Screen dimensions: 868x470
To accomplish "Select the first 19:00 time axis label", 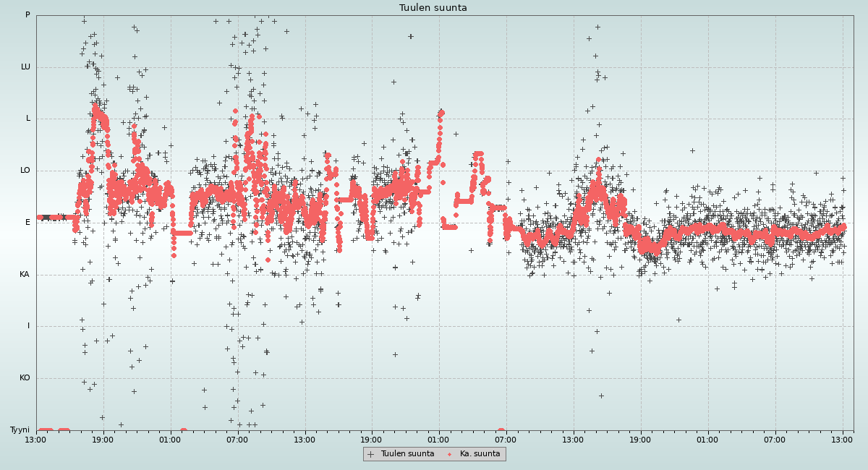I will click(103, 439).
